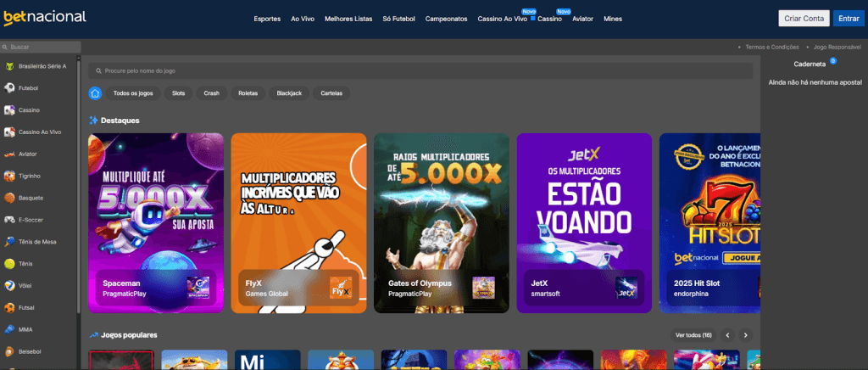
Task: Show next popular games with right arrow
Action: coord(746,335)
